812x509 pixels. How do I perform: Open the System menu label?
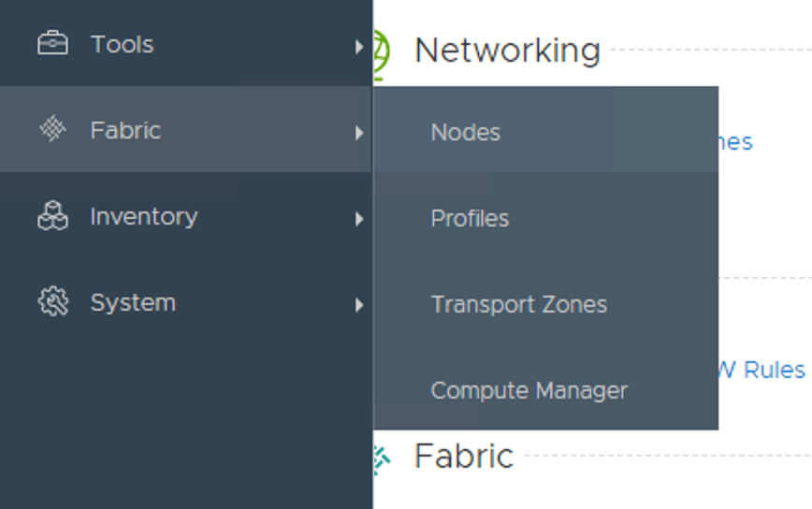click(x=132, y=302)
